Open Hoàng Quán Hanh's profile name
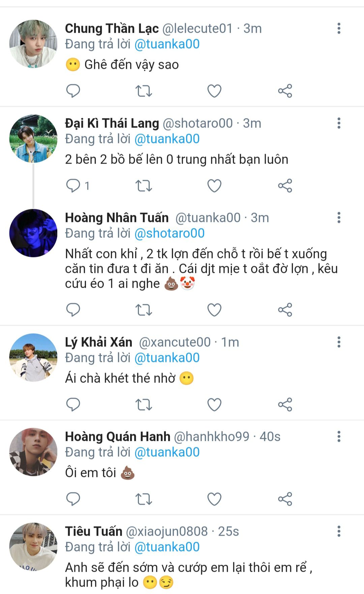This screenshot has width=364, height=594. (x=118, y=436)
